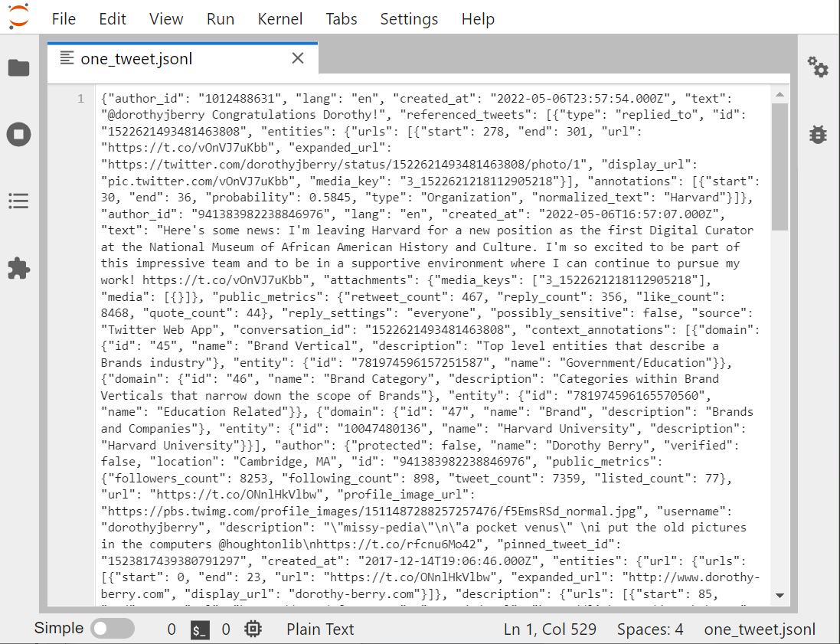The width and height of the screenshot is (840, 644).
Task: Click the JupyterLab logo icon
Action: point(18,16)
